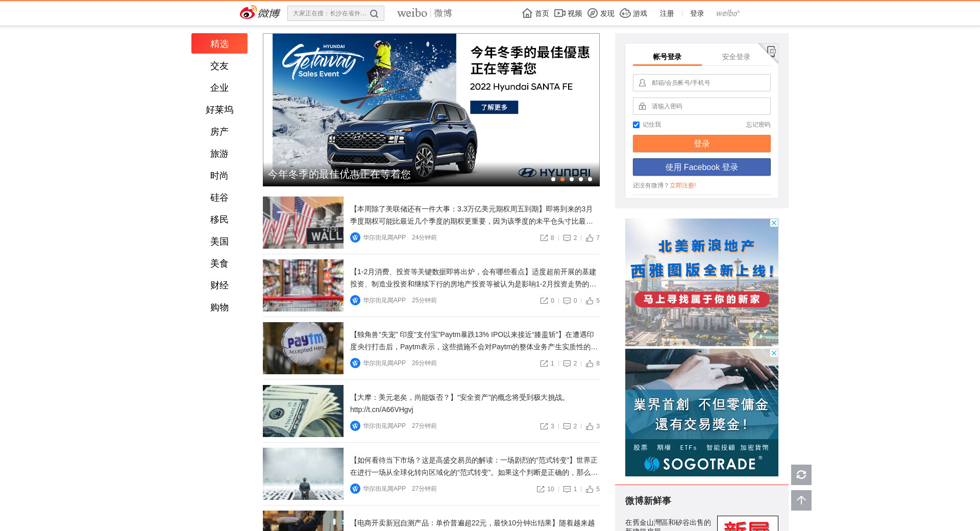The width and height of the screenshot is (980, 531).
Task: Select the last carousel dot
Action: [x=590, y=179]
